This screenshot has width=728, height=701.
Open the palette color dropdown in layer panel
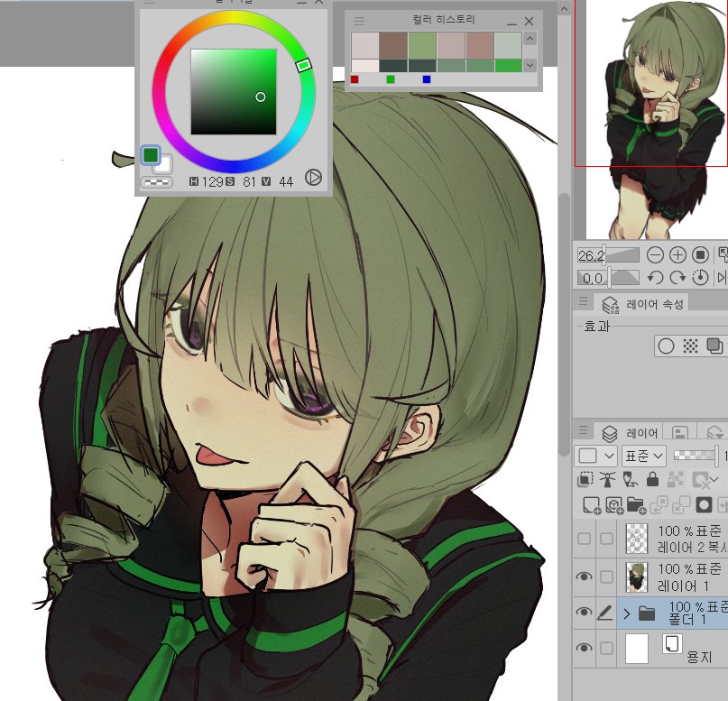[595, 456]
